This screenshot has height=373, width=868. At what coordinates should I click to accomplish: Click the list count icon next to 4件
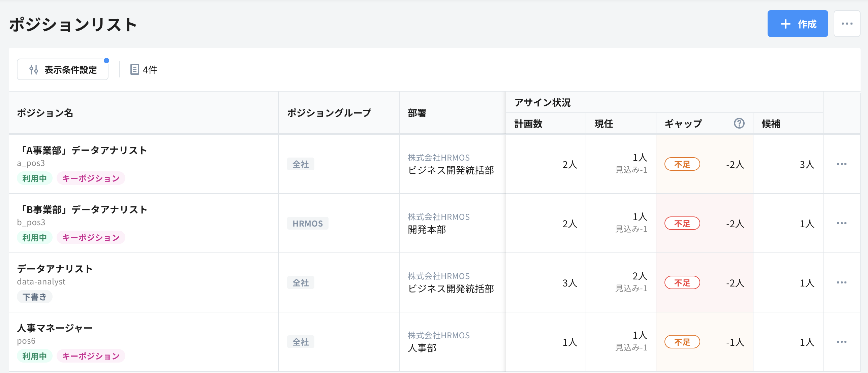click(134, 70)
